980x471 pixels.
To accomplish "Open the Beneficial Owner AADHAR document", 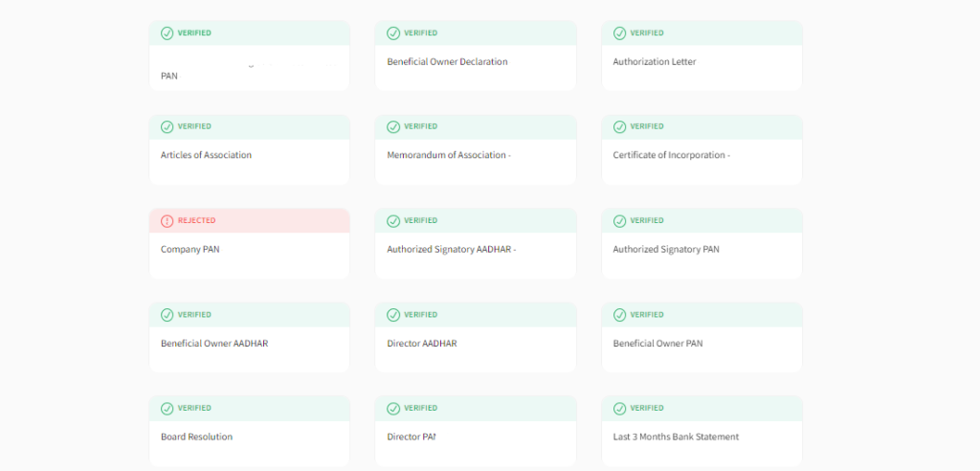I will pyautogui.click(x=249, y=348).
